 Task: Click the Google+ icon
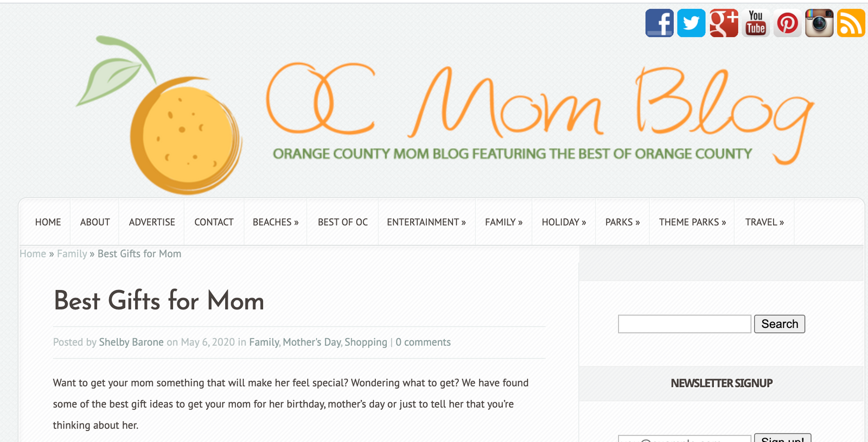tap(723, 23)
